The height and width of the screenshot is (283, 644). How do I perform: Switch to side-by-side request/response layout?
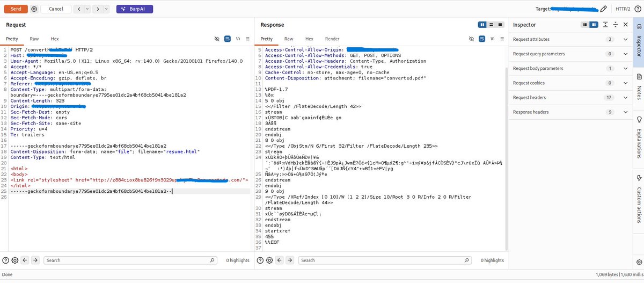coord(483,25)
